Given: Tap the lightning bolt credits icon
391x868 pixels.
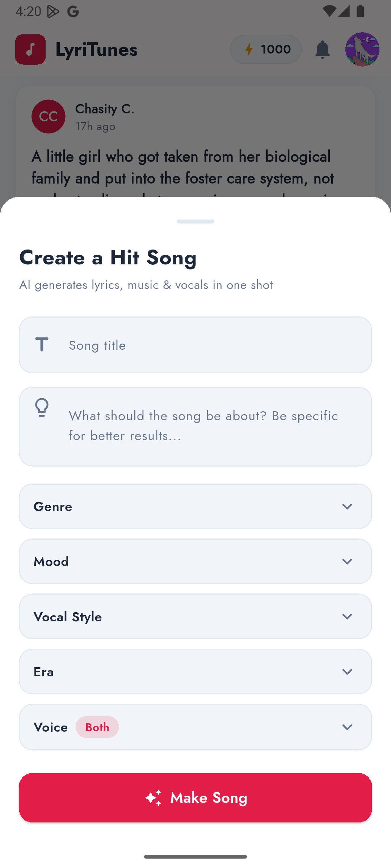Looking at the screenshot, I should pyautogui.click(x=249, y=49).
